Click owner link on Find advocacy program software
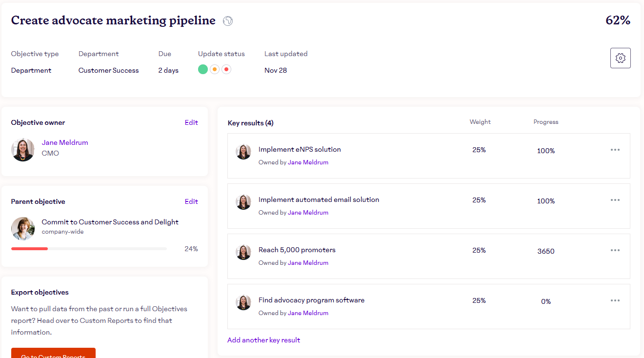Viewport: 644px width, 358px height. (x=308, y=313)
